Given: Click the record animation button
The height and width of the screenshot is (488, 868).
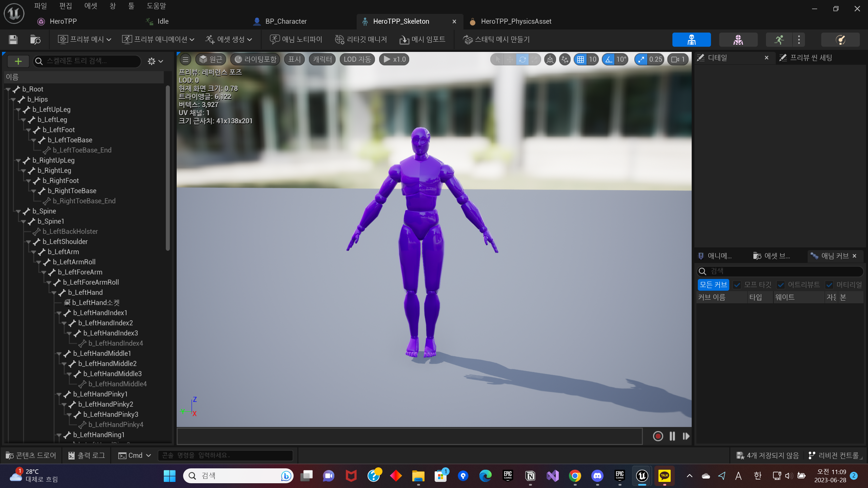Looking at the screenshot, I should pos(658,436).
